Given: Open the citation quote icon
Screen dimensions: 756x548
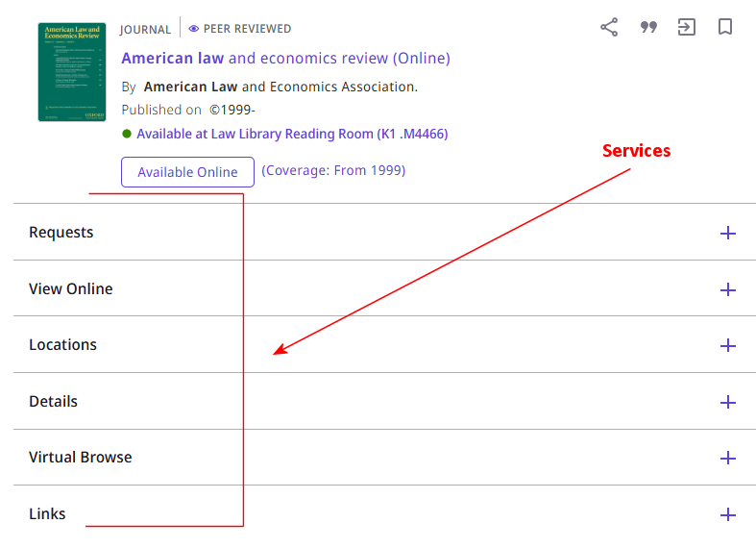Looking at the screenshot, I should pyautogui.click(x=648, y=27).
